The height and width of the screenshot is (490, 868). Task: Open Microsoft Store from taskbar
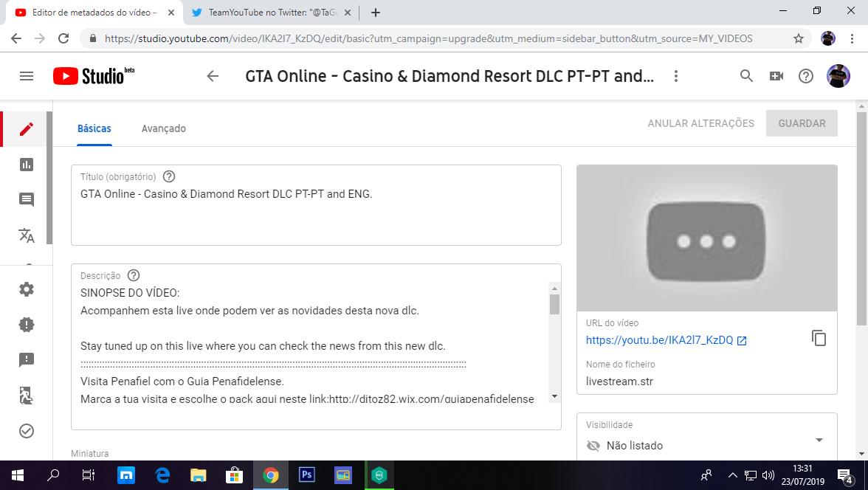234,475
